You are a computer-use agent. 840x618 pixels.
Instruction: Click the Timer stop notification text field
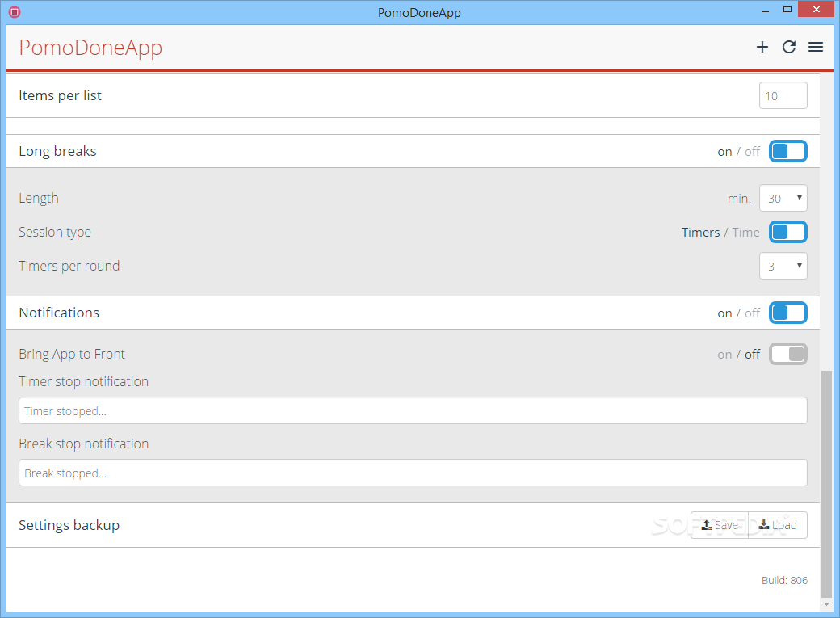coord(413,410)
